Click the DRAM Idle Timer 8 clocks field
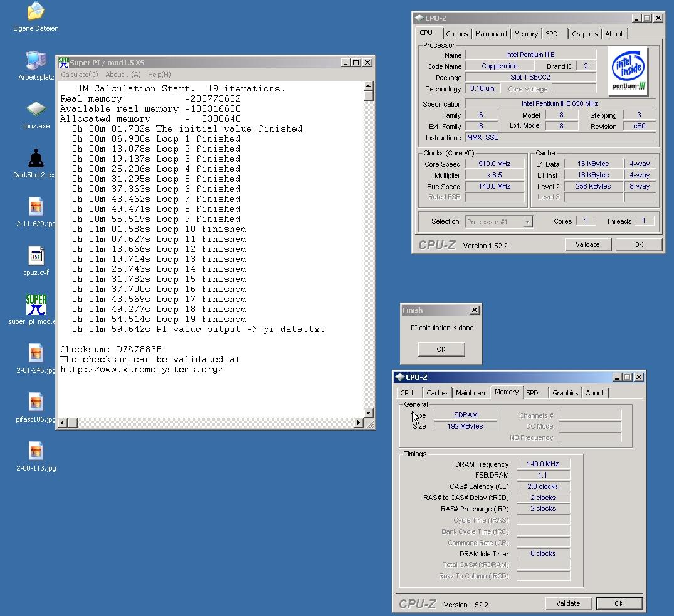 [543, 554]
